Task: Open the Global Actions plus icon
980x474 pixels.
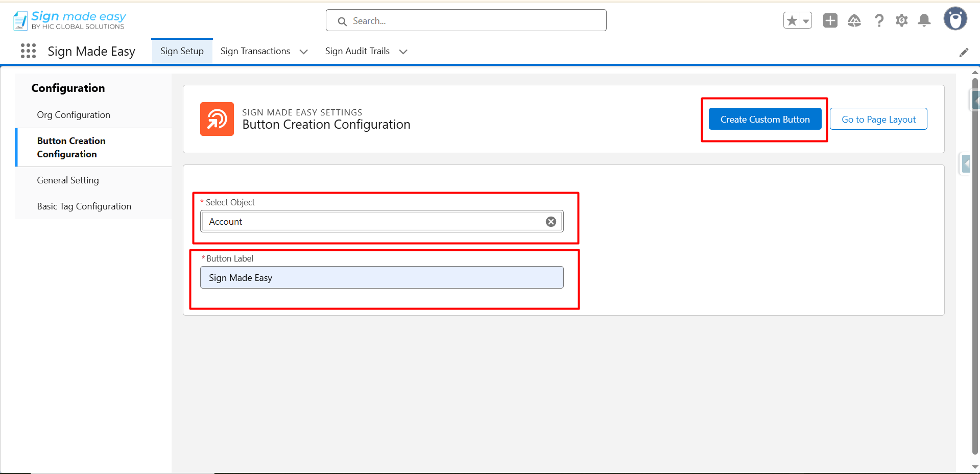Action: pos(830,20)
